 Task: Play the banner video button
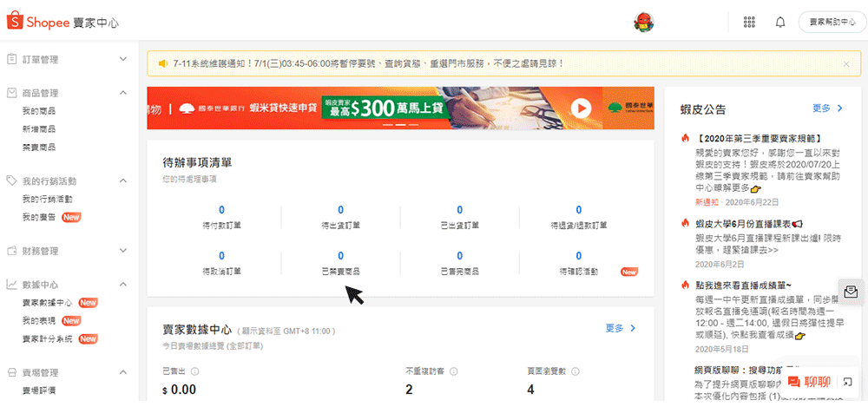click(580, 108)
